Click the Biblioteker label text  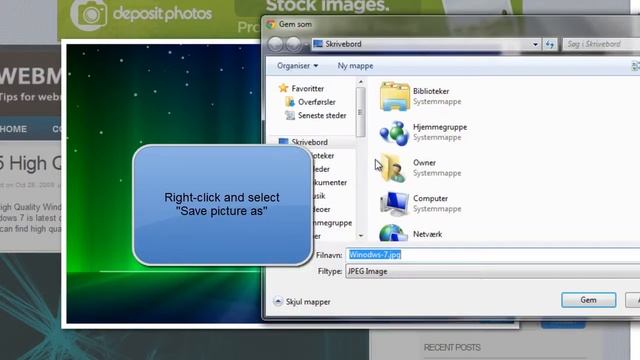(431, 91)
